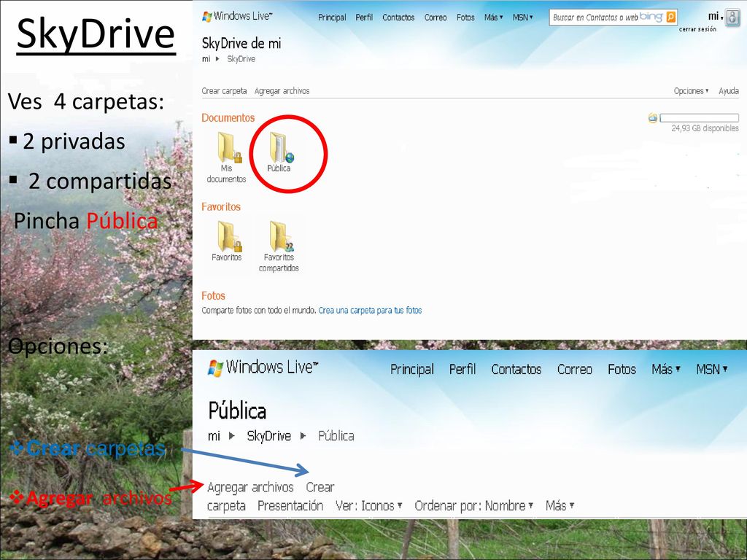The image size is (747, 560).
Task: Open the Mis documentos folder icon
Action: (x=230, y=147)
